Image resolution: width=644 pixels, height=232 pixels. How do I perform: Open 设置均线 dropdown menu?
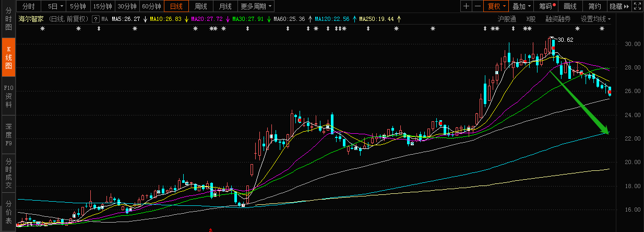[595, 19]
